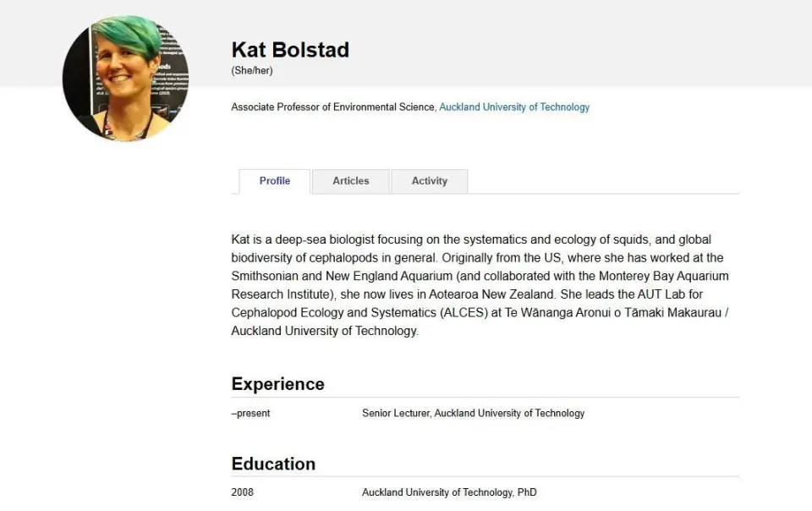Click Aotearoa New Zealand in the bio
812x511 pixels.
pos(492,294)
